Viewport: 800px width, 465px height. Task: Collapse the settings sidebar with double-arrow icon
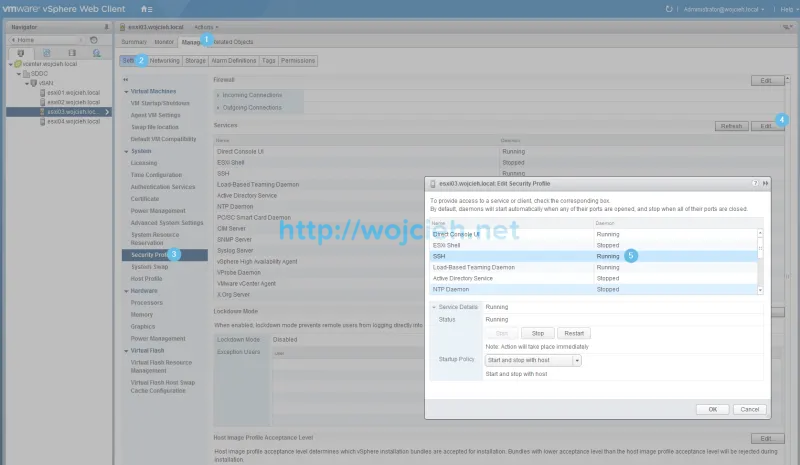[126, 80]
